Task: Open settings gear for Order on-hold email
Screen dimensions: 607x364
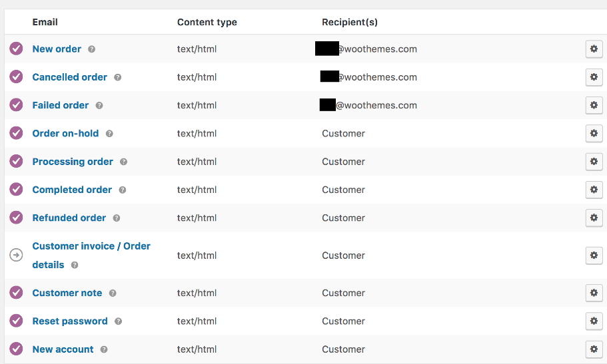Action: [x=594, y=134]
